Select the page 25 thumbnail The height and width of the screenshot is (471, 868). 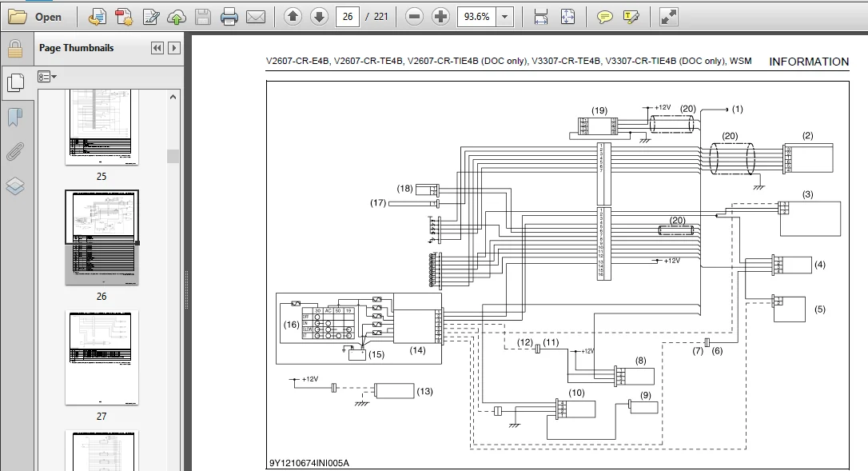(102, 127)
